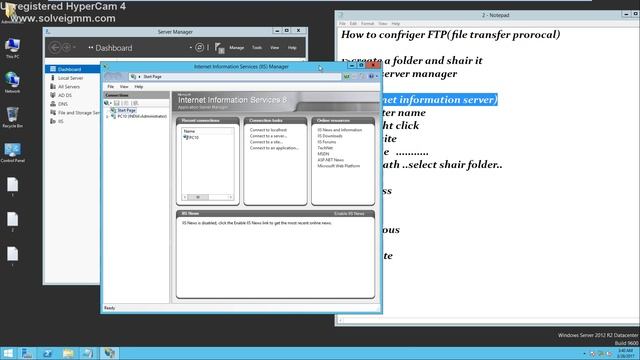Open the View menu in Server Manager
The image size is (640, 360).
point(274,48)
